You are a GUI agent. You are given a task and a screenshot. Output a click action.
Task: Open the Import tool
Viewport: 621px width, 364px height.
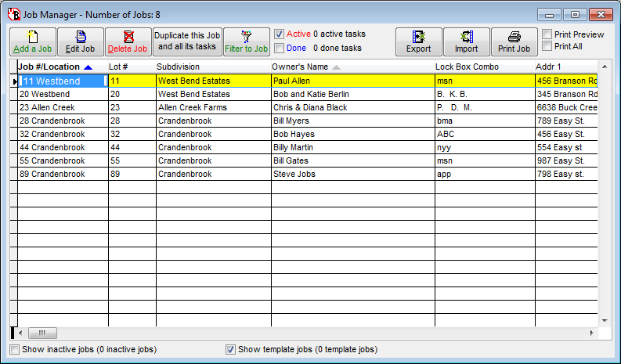466,37
